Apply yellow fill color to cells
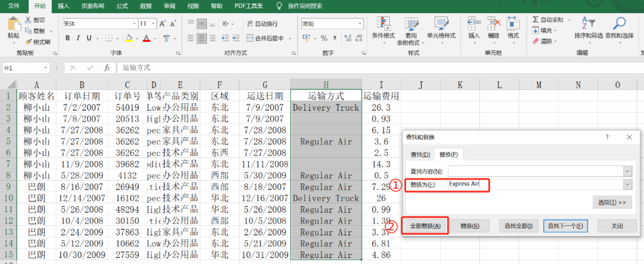The image size is (644, 264). point(129,38)
